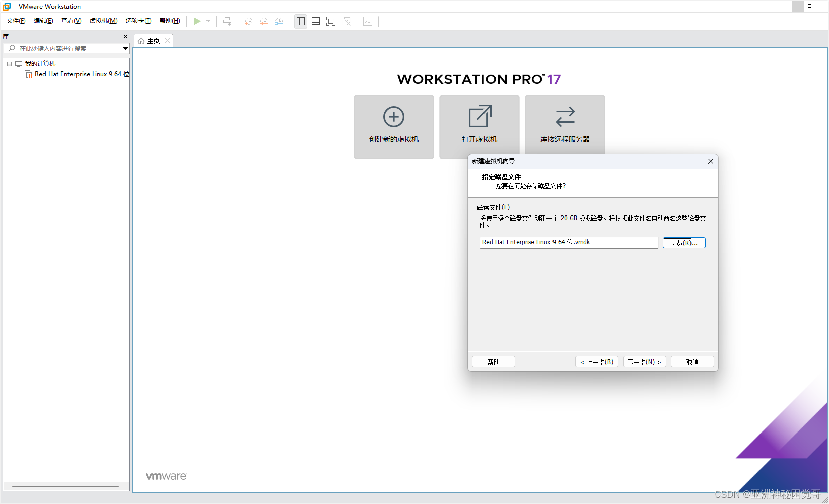Image resolution: width=829 pixels, height=504 pixels.
Task: Open the power options dropdown arrow
Action: [x=208, y=21]
